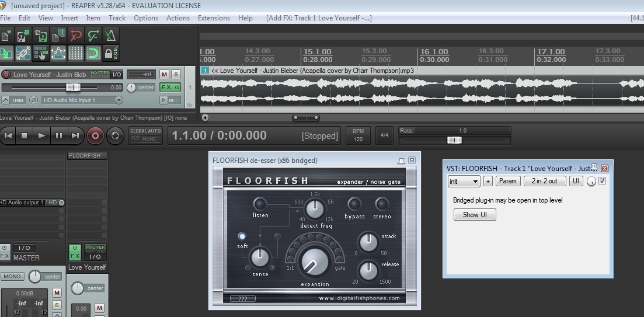Toggle the auto-crossfade toolbar icon
The height and width of the screenshot is (317, 644).
[6, 53]
